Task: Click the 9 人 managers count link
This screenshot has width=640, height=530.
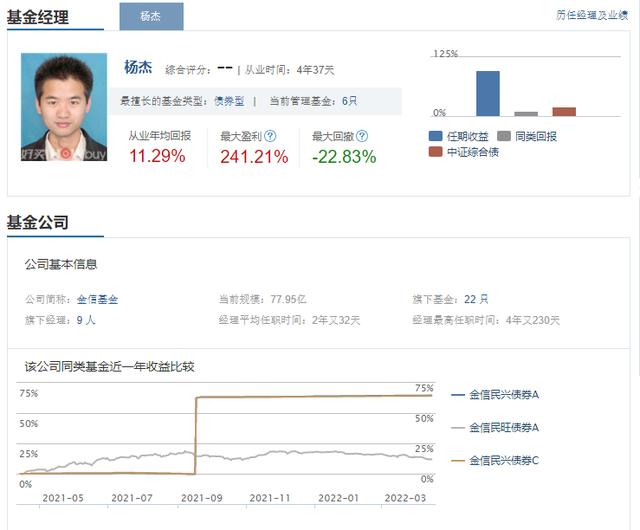Action: coord(85,320)
